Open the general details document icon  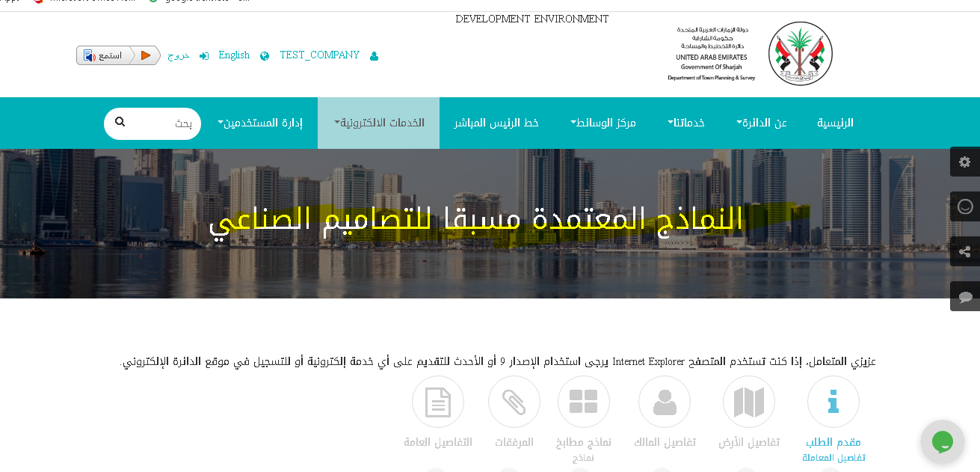(x=438, y=402)
